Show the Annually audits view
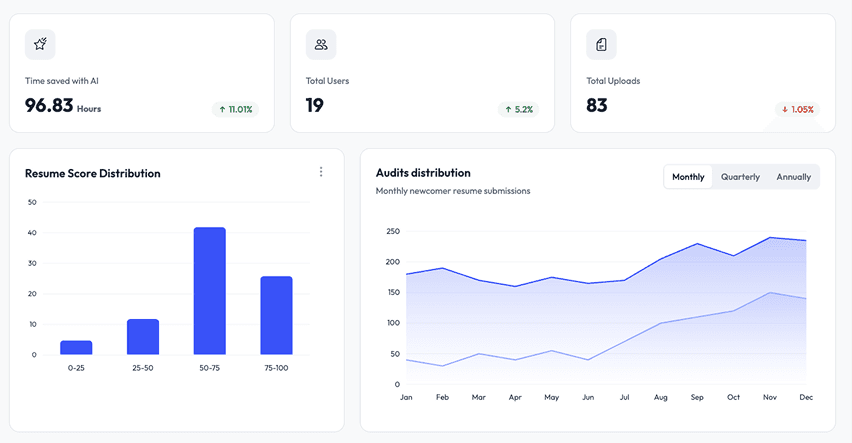The width and height of the screenshot is (852, 443). (x=794, y=177)
